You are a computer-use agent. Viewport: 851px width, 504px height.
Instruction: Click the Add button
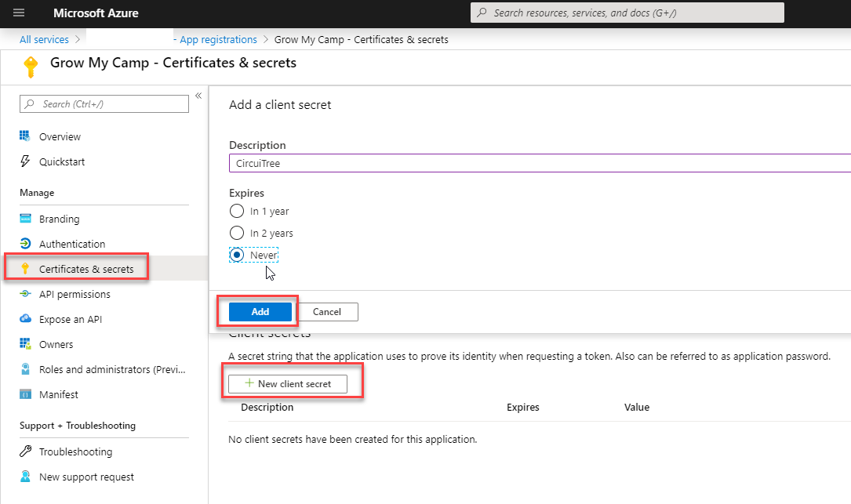(260, 312)
